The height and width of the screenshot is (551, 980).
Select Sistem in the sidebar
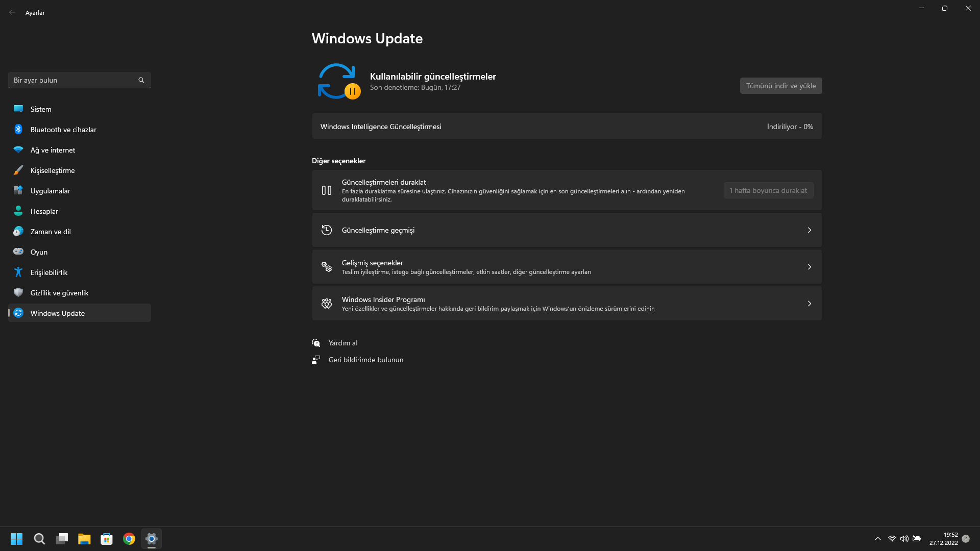[x=41, y=109]
